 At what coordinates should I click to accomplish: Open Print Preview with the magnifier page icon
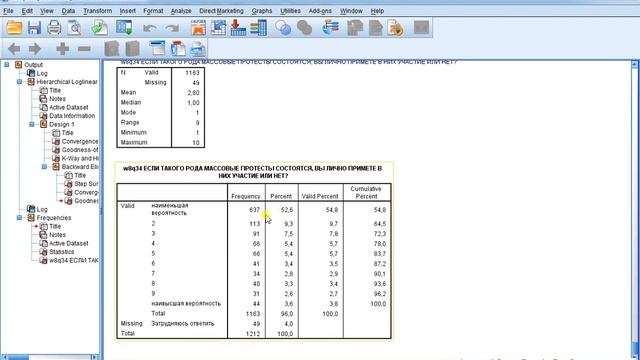click(74, 28)
